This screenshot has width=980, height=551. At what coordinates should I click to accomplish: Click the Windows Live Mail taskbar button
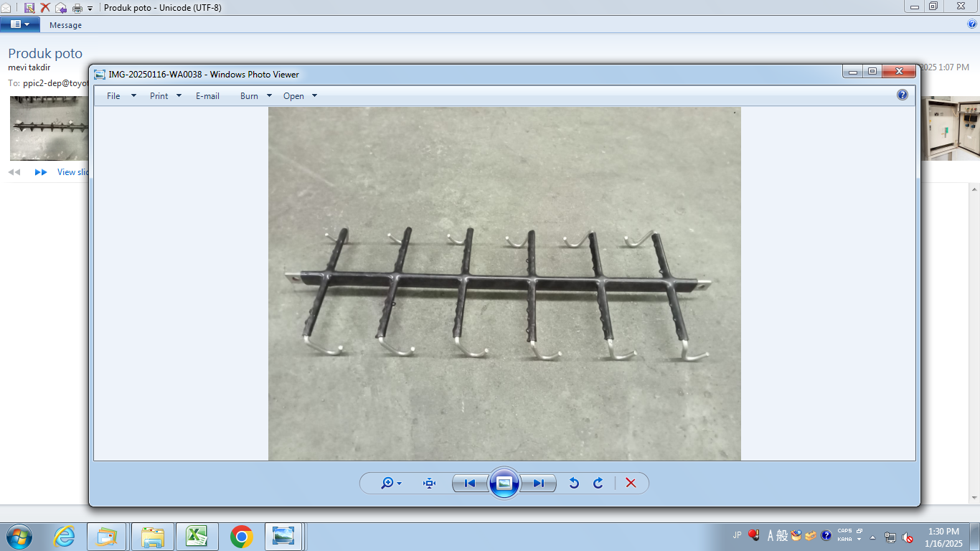pos(107,537)
